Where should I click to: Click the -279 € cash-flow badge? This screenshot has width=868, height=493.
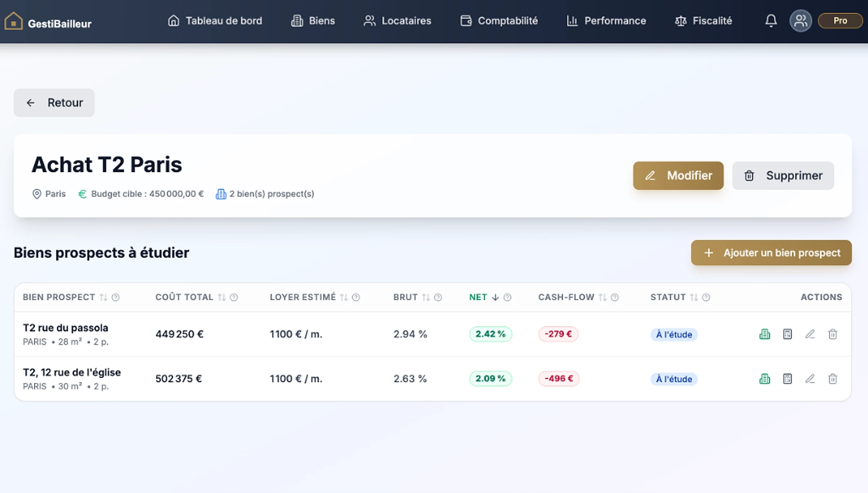tap(558, 334)
